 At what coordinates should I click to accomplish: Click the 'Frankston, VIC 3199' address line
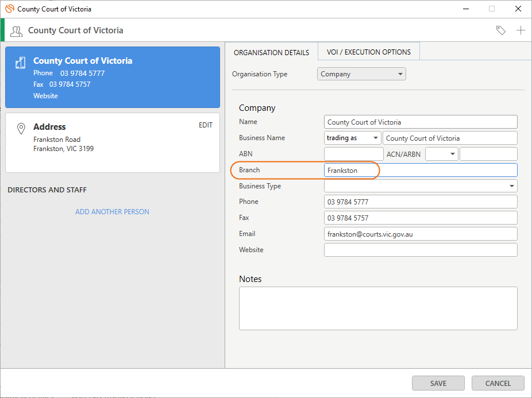tap(63, 149)
